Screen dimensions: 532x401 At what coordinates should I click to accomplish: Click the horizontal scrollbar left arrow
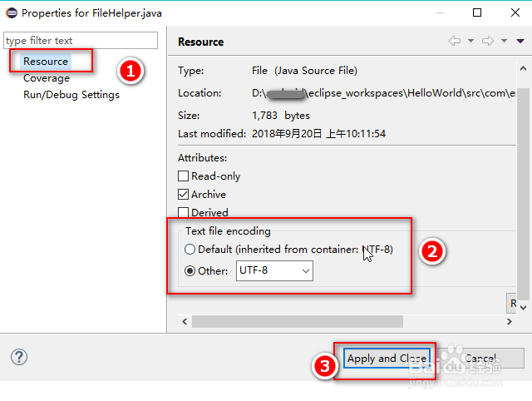click(183, 321)
